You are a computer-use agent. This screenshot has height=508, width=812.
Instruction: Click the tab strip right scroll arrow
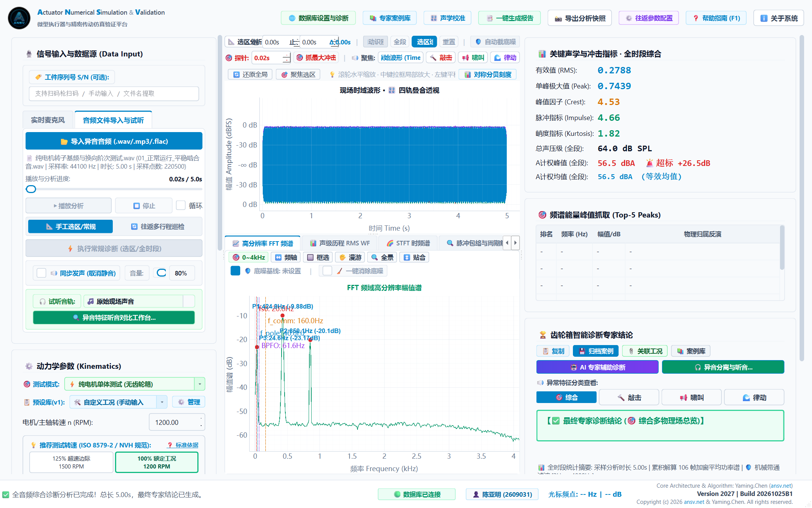tap(515, 243)
